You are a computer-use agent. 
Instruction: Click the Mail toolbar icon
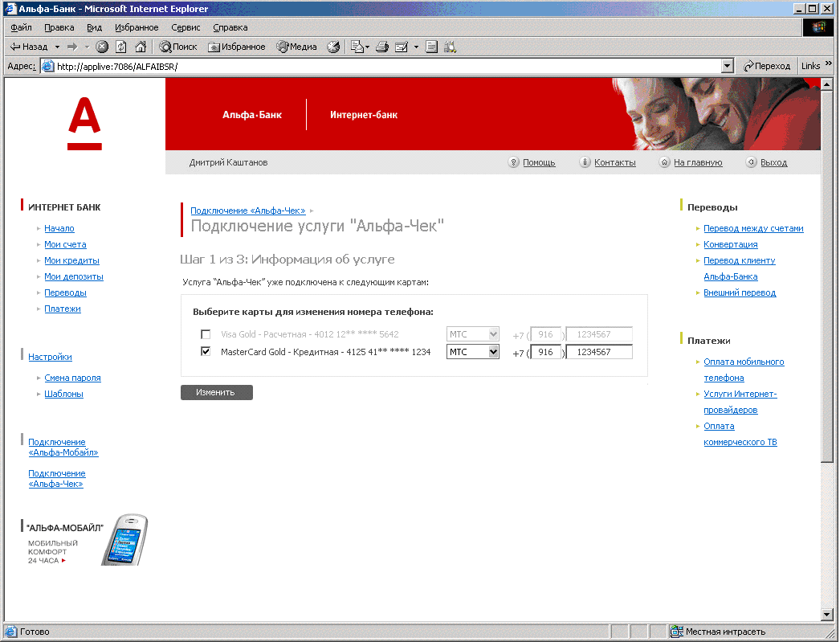[357, 47]
